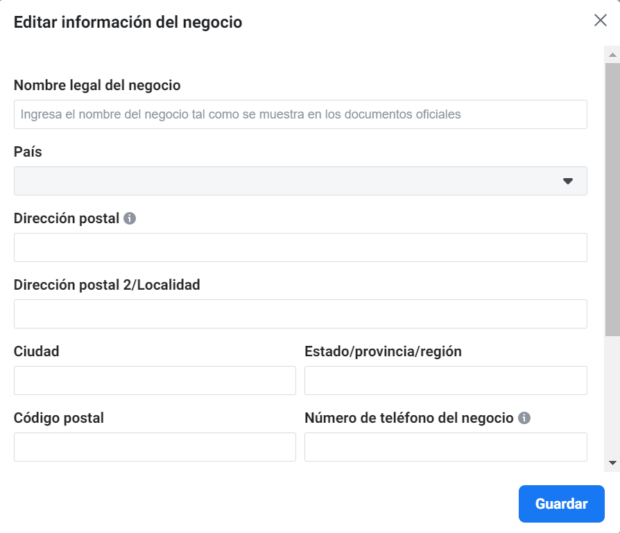Close the Editar información del negocio dialog

600,20
